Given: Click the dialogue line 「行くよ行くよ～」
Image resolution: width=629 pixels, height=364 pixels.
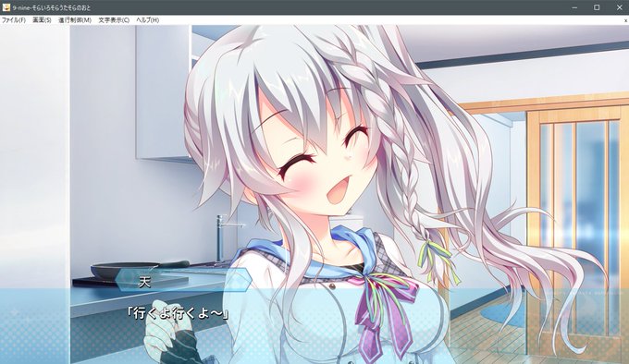Looking at the screenshot, I should point(178,313).
